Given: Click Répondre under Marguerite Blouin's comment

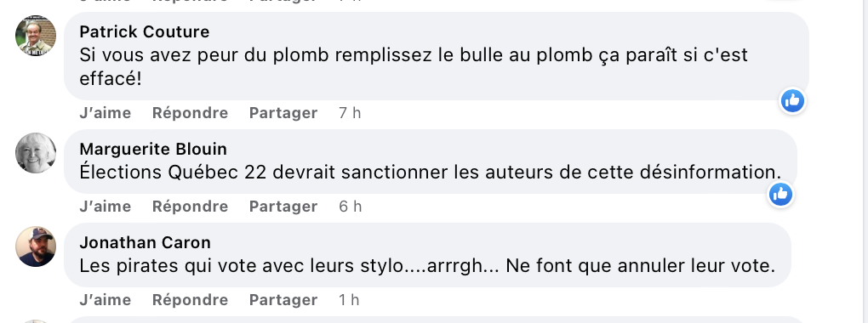Looking at the screenshot, I should coord(190,207).
